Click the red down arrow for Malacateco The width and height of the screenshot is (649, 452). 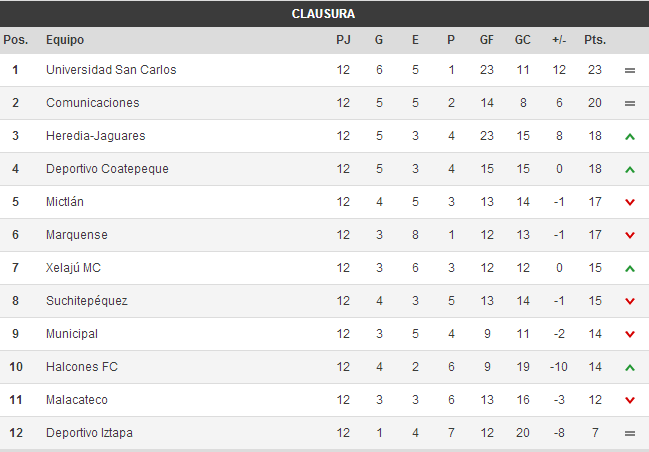[x=630, y=400]
